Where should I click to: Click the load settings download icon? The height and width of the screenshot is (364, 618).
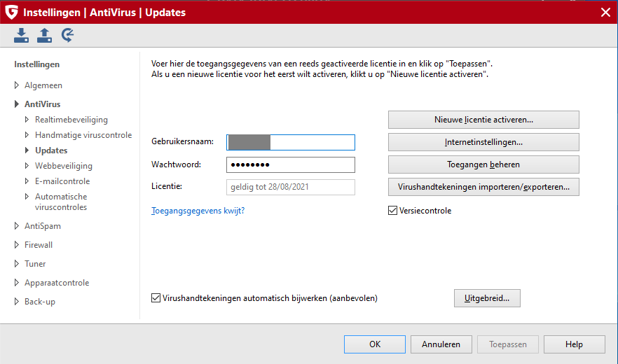click(x=21, y=35)
